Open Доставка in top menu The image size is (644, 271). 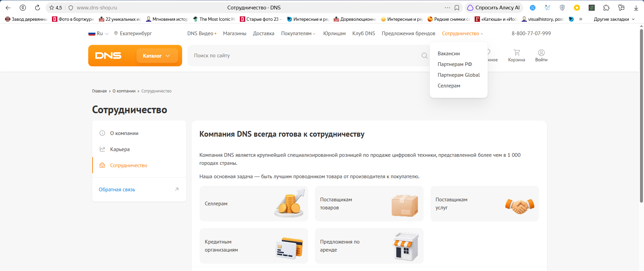[x=264, y=33]
